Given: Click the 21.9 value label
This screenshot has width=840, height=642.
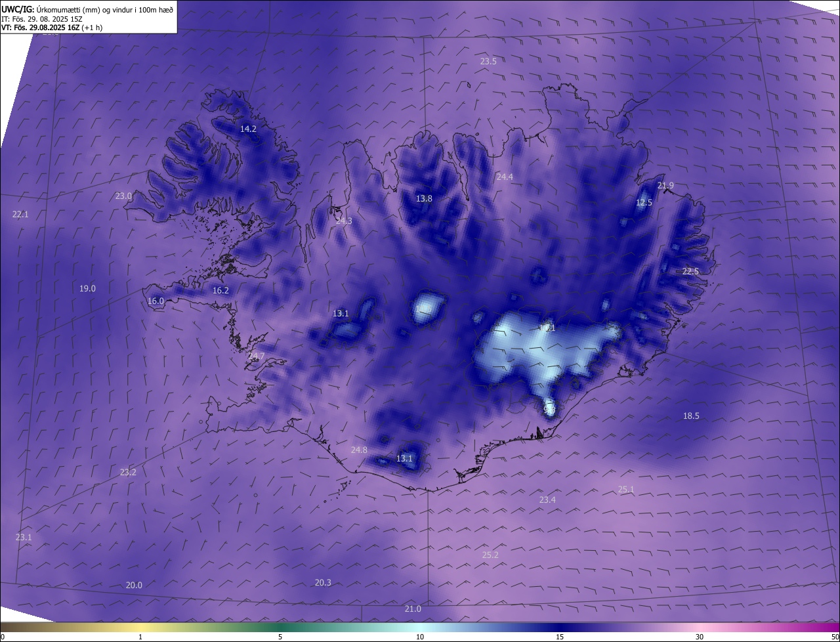Looking at the screenshot, I should point(665,186).
